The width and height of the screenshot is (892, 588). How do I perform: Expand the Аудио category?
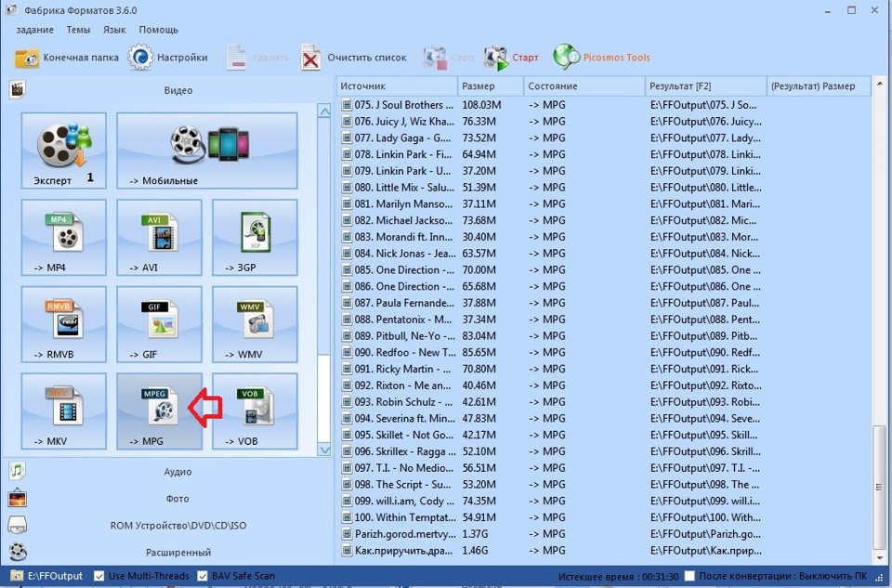point(177,472)
